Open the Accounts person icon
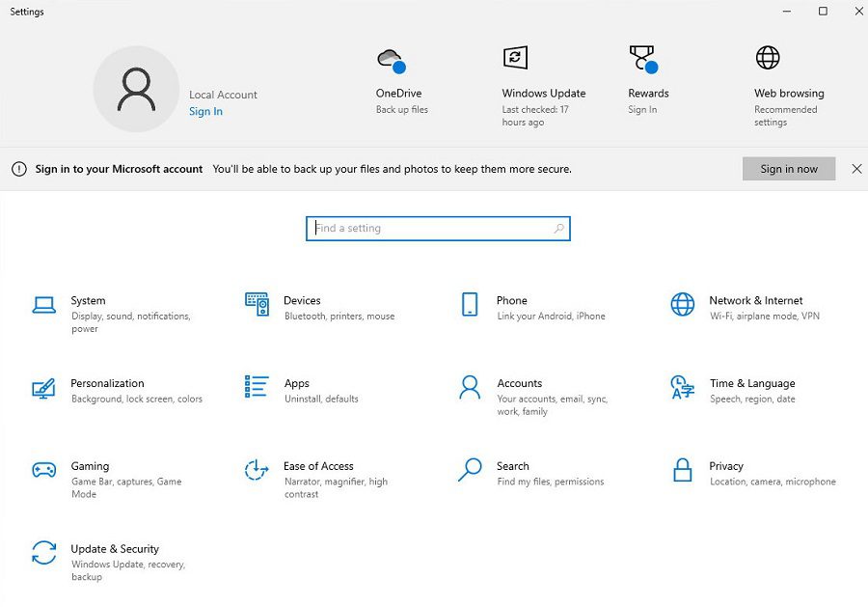Screen dimensions: 868x607 pyautogui.click(x=470, y=387)
